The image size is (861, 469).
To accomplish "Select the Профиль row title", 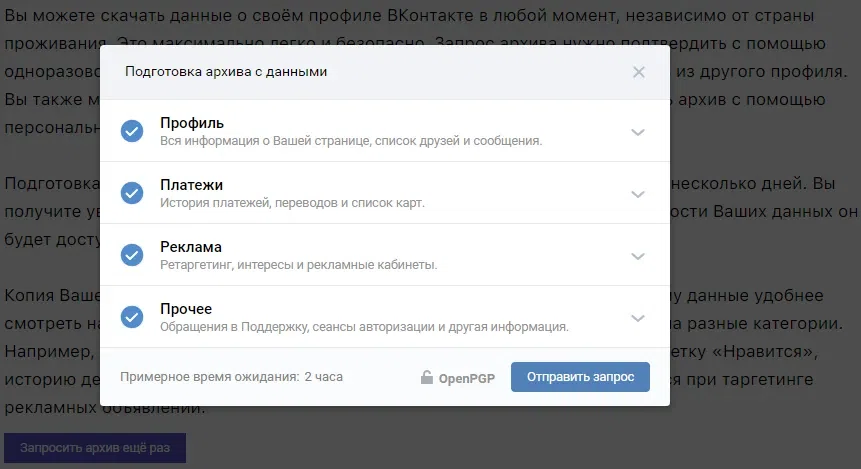I will (x=192, y=123).
